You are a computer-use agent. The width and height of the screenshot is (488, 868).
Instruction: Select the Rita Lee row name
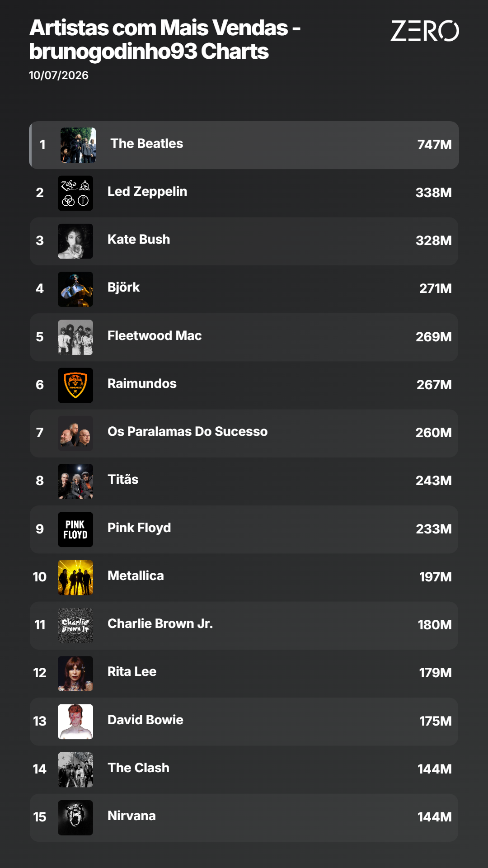(132, 671)
